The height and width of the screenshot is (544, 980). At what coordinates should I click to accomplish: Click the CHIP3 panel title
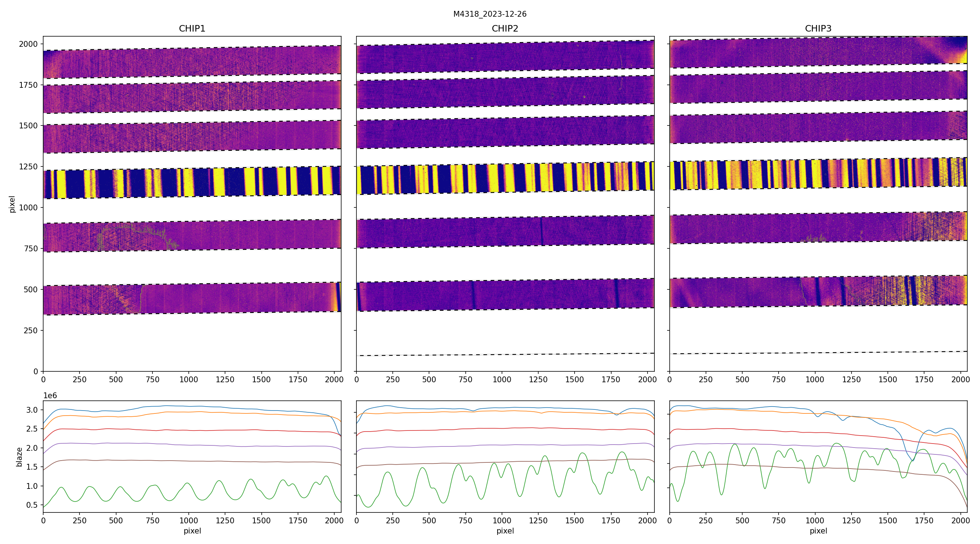point(818,29)
